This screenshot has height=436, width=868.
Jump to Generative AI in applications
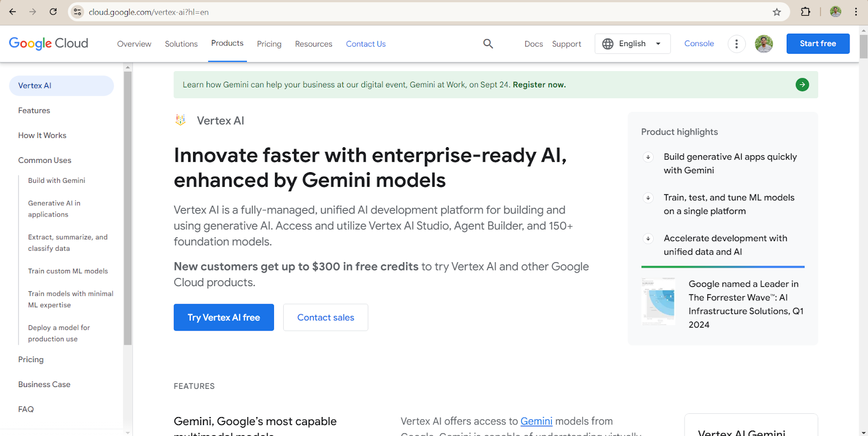(x=54, y=209)
